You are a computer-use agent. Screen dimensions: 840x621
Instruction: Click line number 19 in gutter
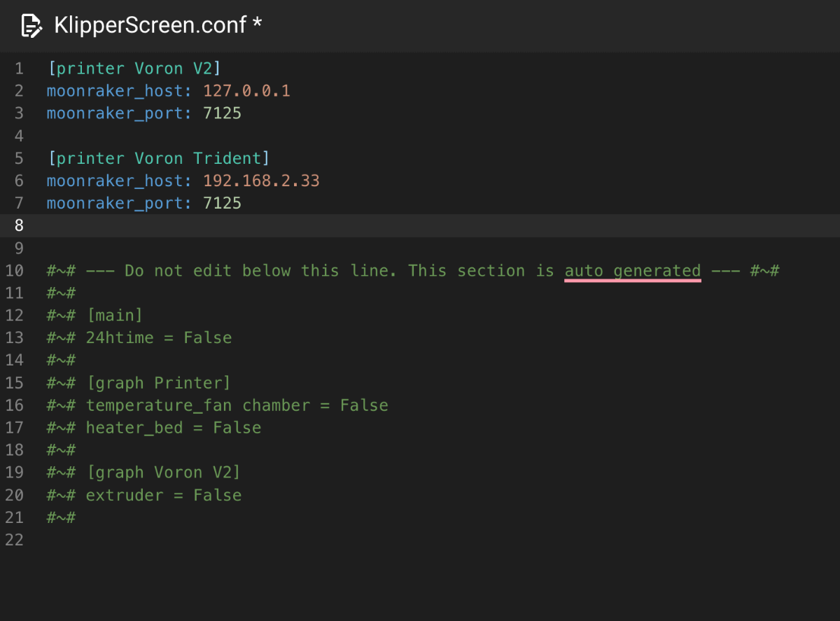[14, 473]
